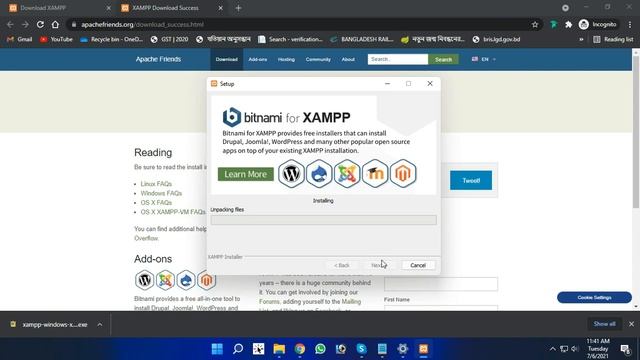Open the Chrome three-dot menu
The width and height of the screenshot is (640, 360).
630,24
